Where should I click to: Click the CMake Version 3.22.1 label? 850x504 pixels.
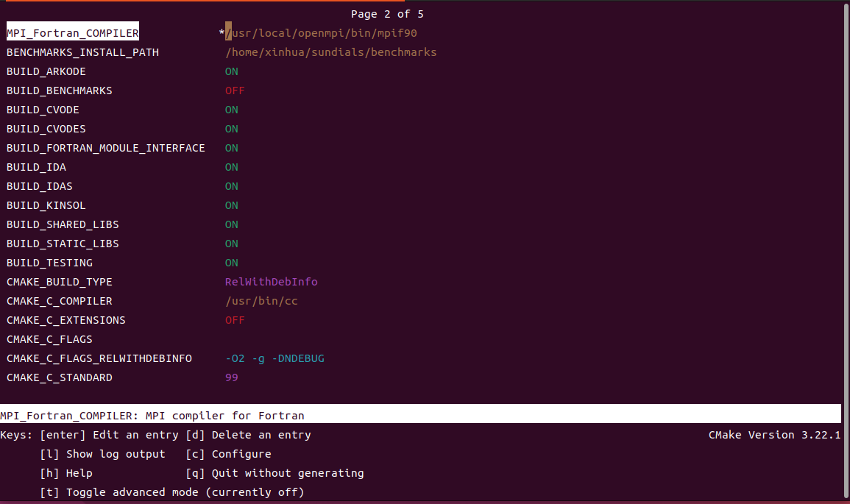click(775, 435)
